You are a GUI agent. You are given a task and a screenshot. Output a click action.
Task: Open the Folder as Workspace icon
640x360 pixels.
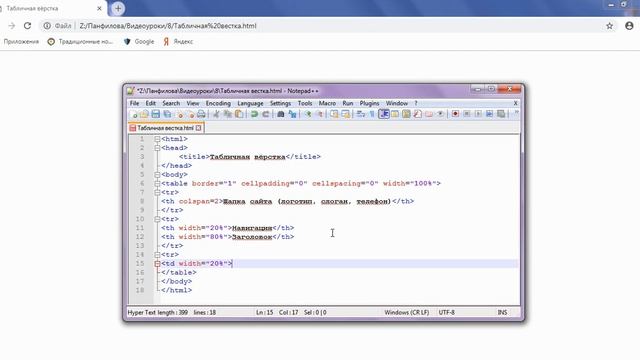(429, 114)
